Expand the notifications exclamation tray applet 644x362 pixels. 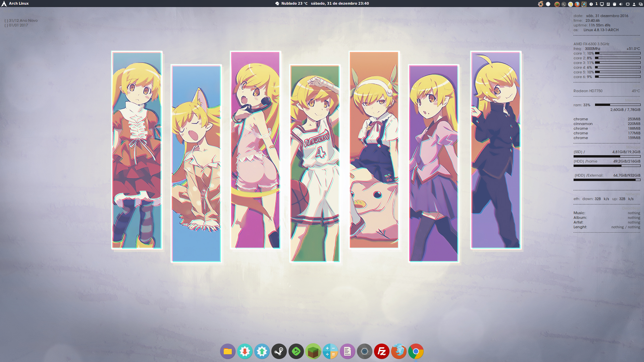pos(591,4)
